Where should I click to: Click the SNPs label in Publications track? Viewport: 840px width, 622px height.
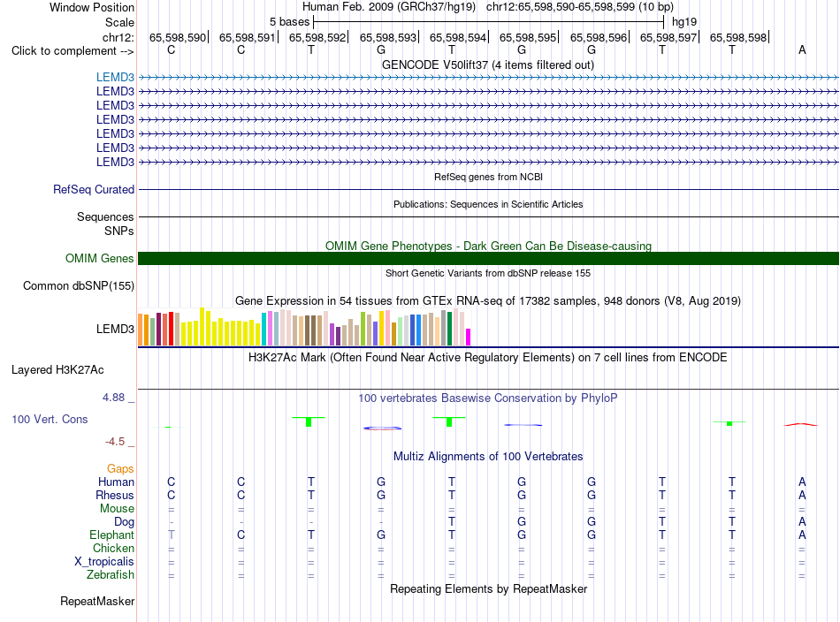(x=119, y=231)
